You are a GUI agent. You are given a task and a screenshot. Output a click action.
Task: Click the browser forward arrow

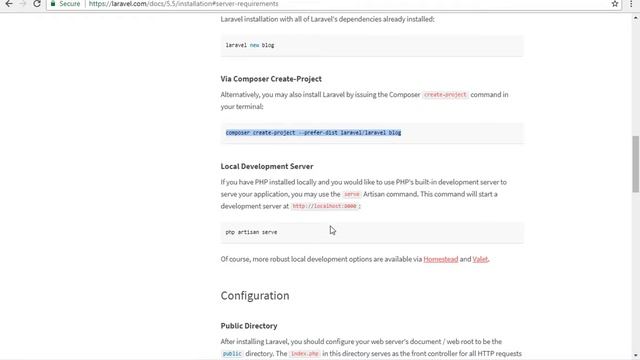(23, 4)
